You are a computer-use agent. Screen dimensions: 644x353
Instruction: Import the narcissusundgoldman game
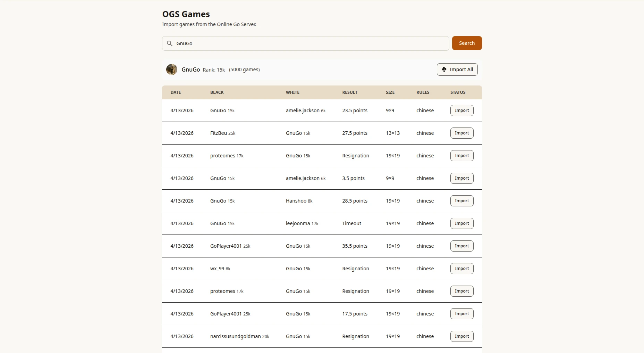[x=462, y=336]
